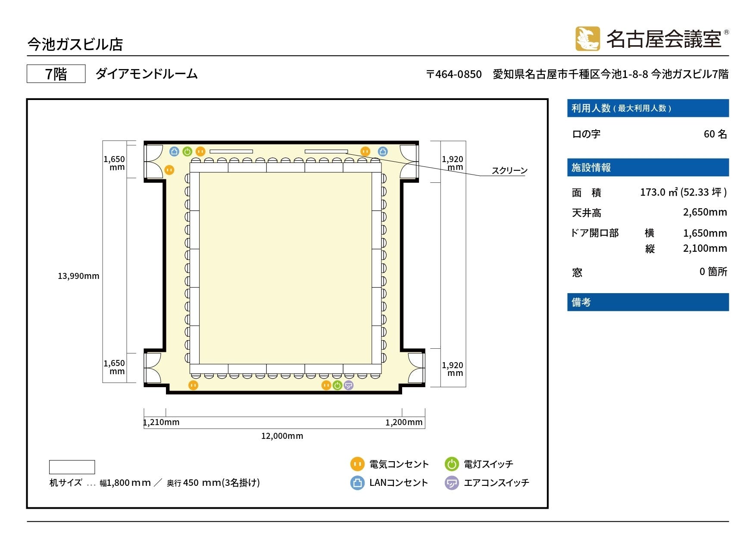The width and height of the screenshot is (756, 535).
Task: Click the green 電灯スイッチ icon in the legend
Action: pyautogui.click(x=453, y=464)
